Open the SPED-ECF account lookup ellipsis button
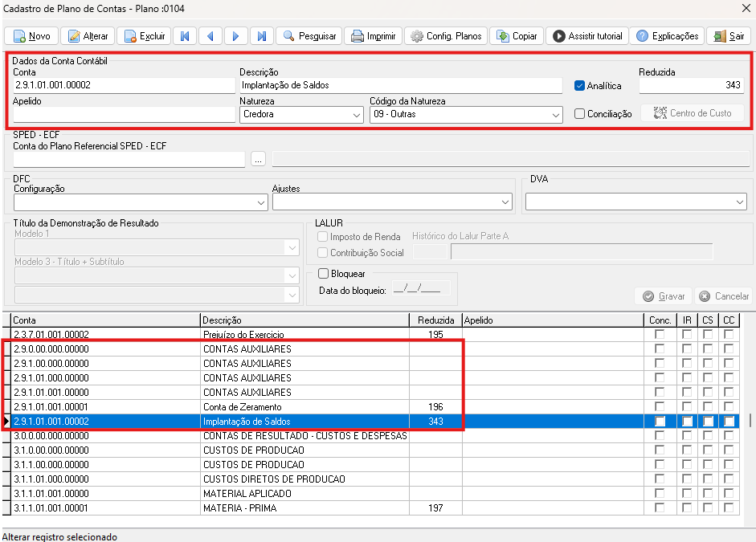Viewport: 756px width, 542px height. [259, 159]
